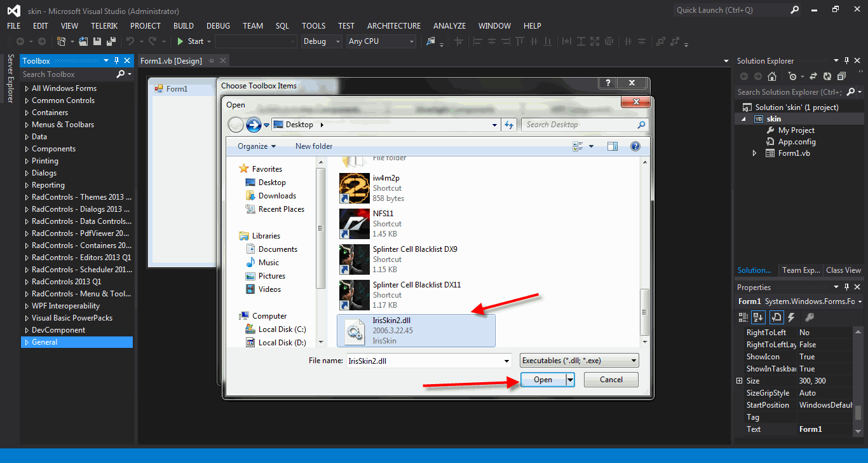
Task: Open the change view dropdown arrow
Action: pos(591,146)
